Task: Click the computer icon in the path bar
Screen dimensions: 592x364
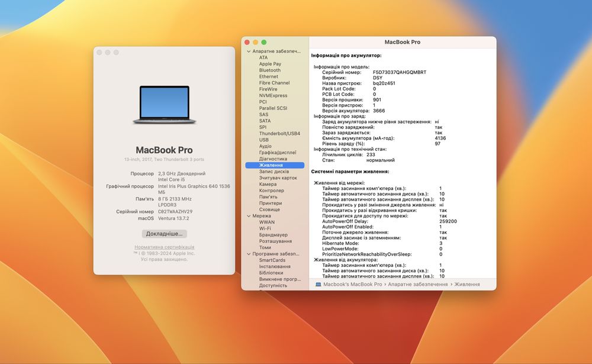Action: [x=318, y=284]
